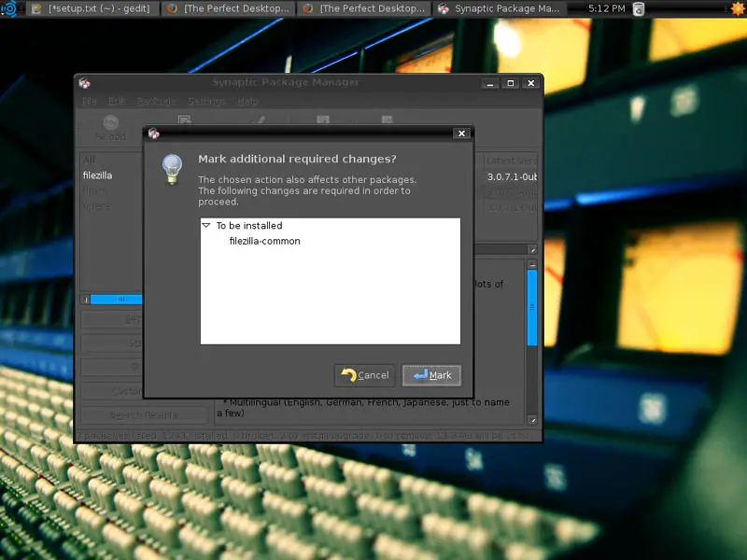Click the description pane vertical scrollbar
The height and width of the screenshot is (560, 747).
point(532,308)
